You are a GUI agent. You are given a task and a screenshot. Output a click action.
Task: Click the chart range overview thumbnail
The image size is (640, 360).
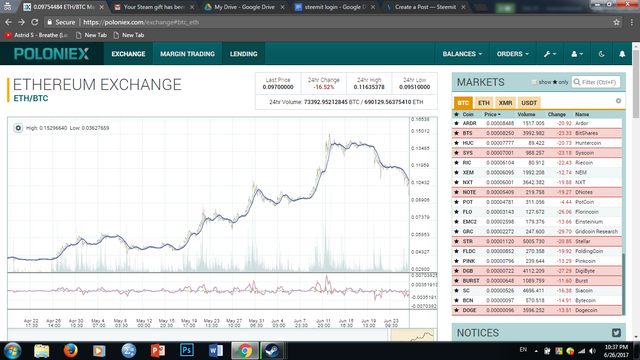click(x=412, y=335)
